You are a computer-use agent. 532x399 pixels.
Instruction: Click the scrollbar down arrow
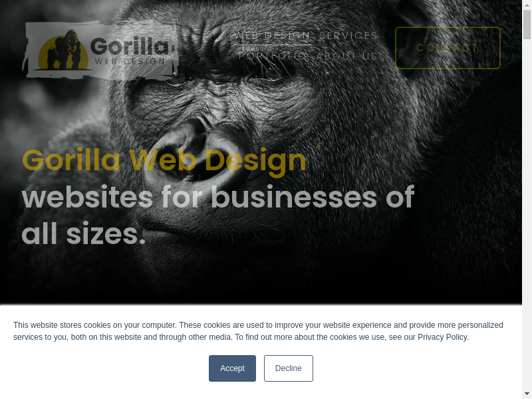coord(527,394)
